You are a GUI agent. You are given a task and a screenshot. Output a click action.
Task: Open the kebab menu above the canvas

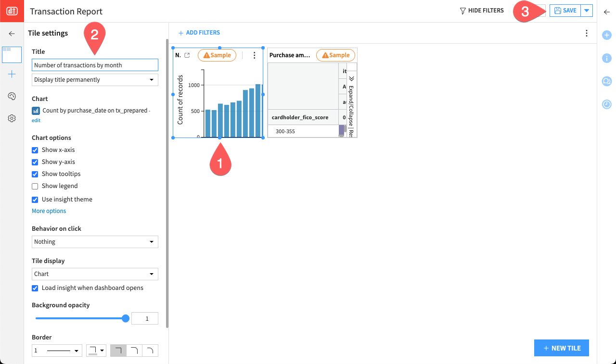point(586,33)
